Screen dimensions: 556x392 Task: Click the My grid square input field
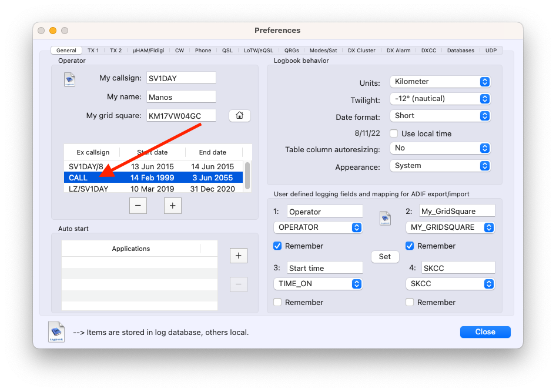tap(181, 116)
